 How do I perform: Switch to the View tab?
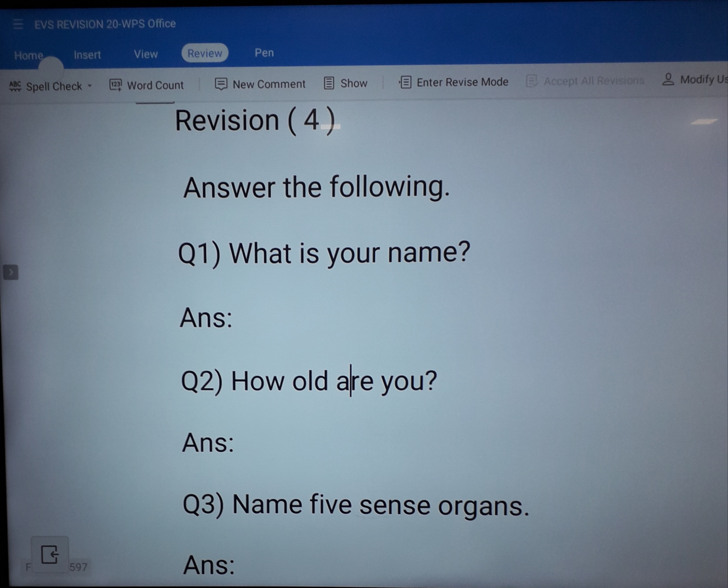point(145,54)
